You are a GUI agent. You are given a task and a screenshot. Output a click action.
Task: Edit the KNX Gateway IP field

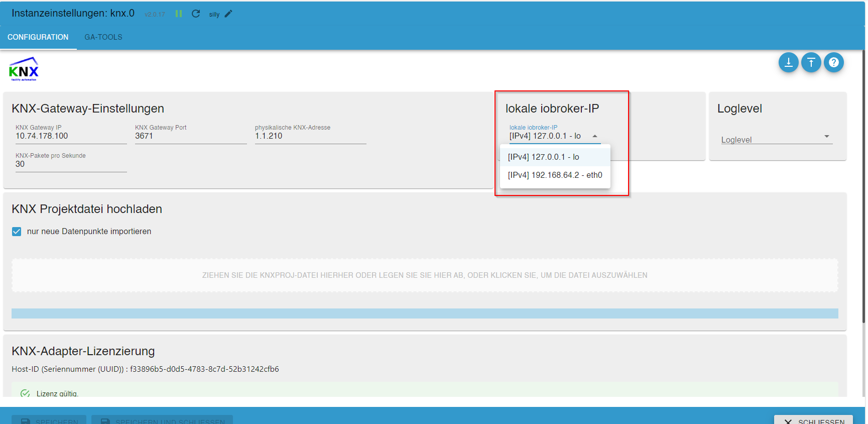pos(71,136)
